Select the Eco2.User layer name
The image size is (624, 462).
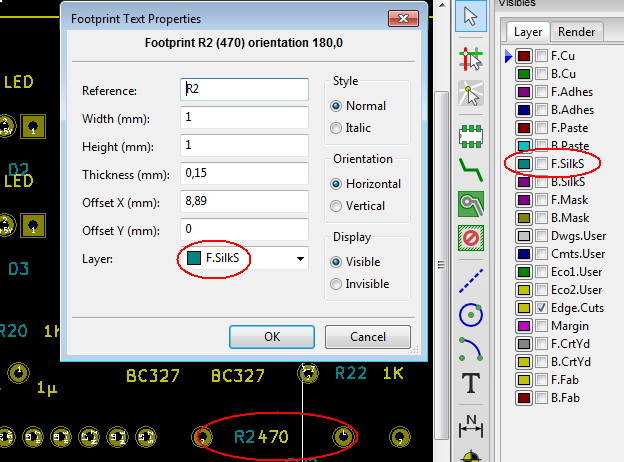pyautogui.click(x=576, y=290)
